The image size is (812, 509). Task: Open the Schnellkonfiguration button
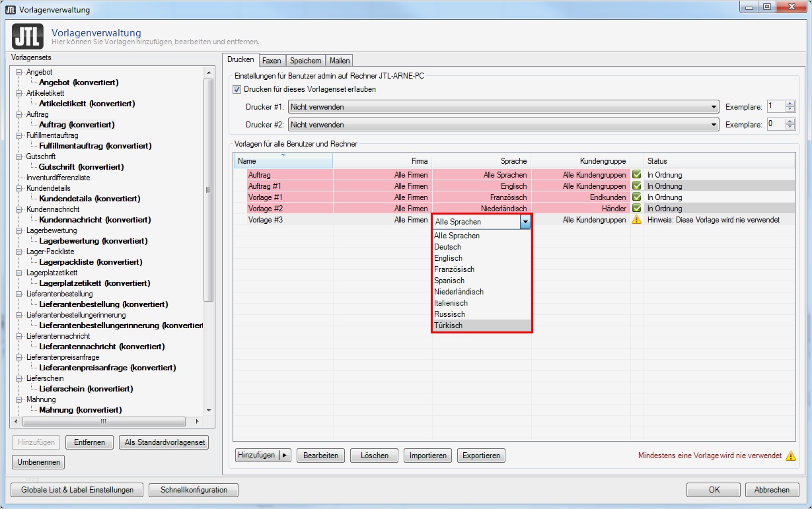pyautogui.click(x=193, y=490)
